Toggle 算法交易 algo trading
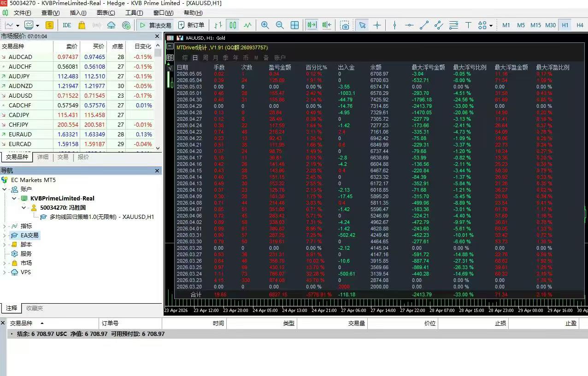 point(155,25)
